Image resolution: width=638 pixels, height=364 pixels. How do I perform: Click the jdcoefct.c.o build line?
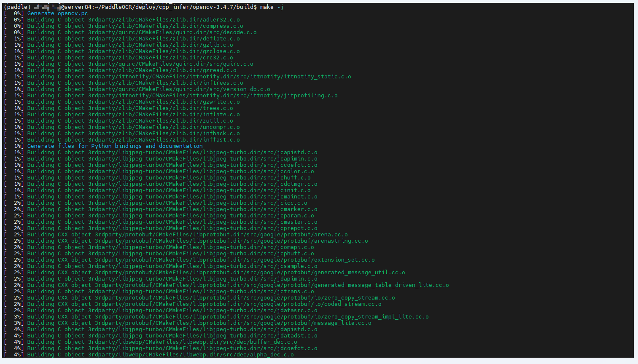click(161, 348)
